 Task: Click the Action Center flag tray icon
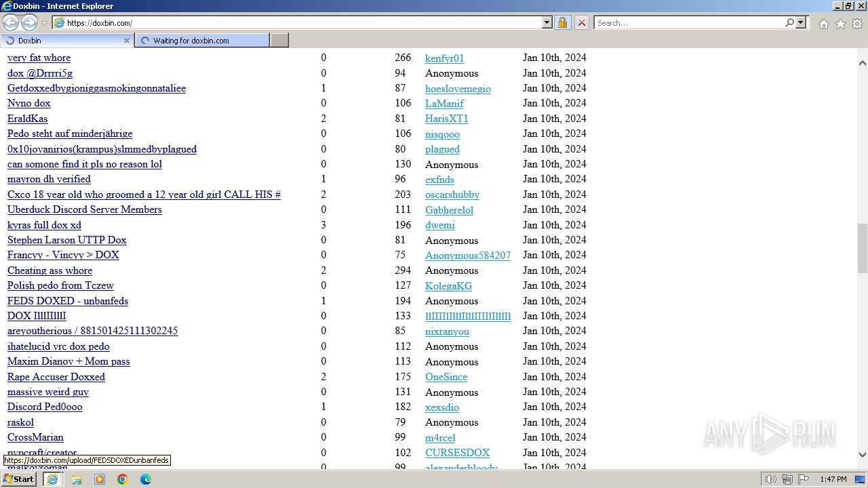pos(804,479)
